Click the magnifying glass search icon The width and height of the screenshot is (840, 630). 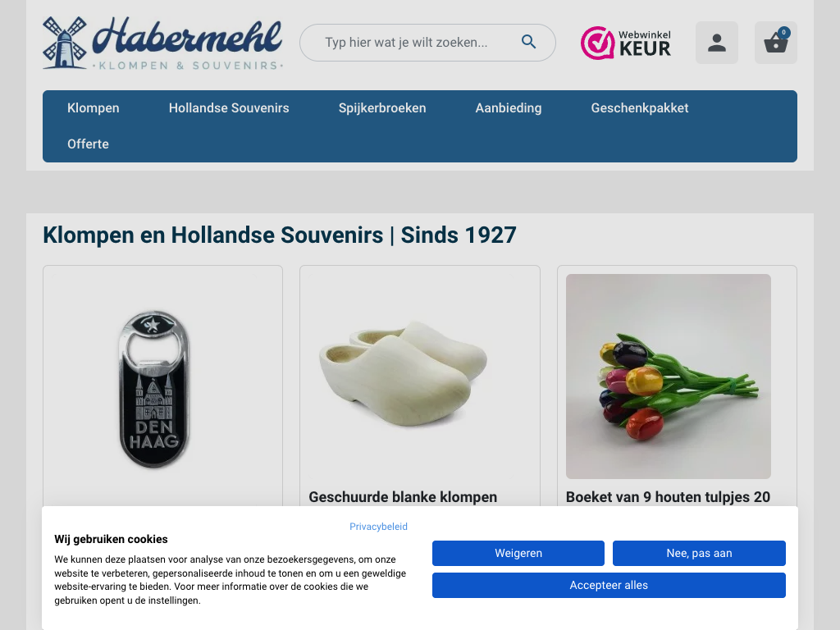click(x=528, y=42)
